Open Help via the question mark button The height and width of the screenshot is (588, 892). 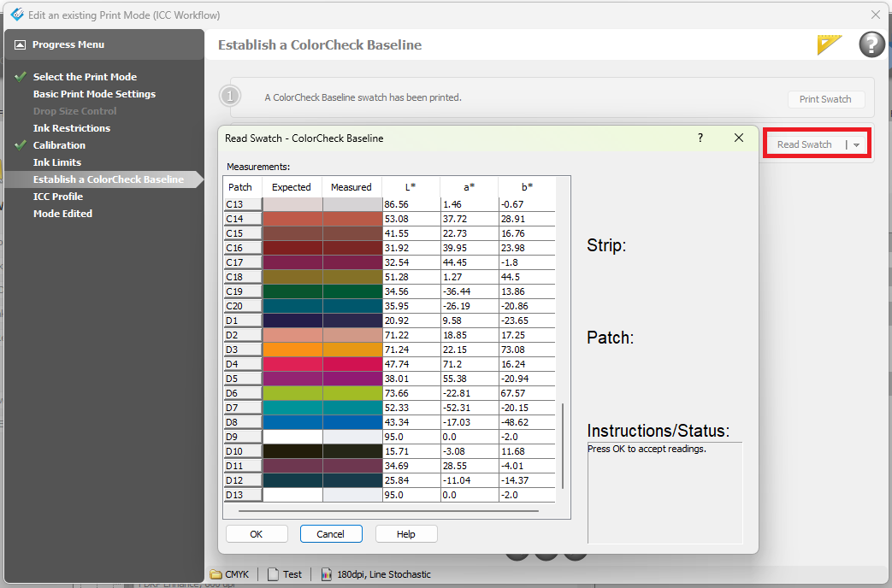point(871,44)
